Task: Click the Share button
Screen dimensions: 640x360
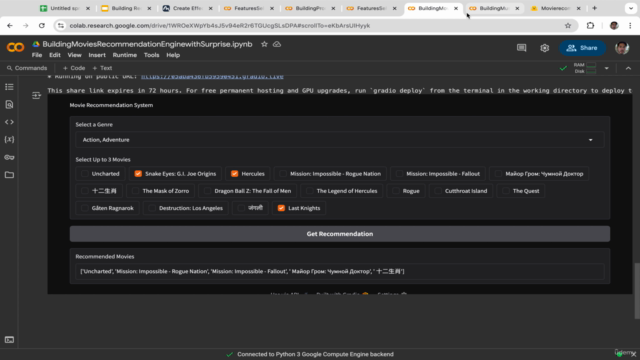Action: click(x=582, y=48)
